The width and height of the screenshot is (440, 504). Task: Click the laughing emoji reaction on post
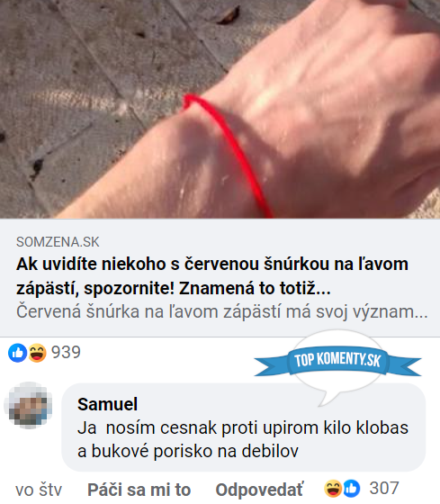click(37, 353)
